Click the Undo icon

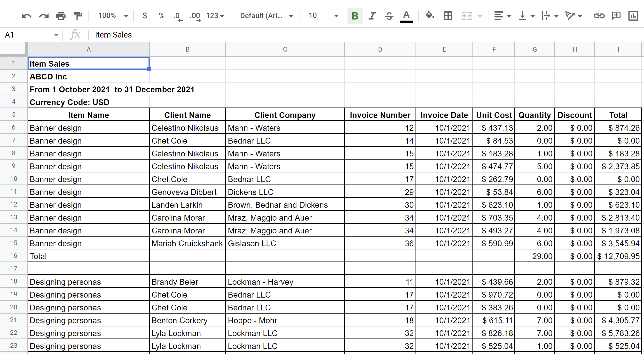26,16
